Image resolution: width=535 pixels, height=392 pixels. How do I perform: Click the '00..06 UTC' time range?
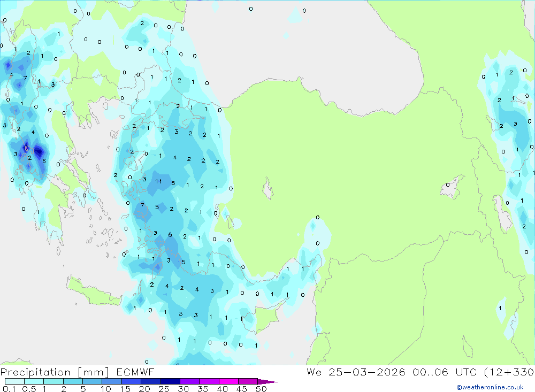pyautogui.click(x=444, y=372)
